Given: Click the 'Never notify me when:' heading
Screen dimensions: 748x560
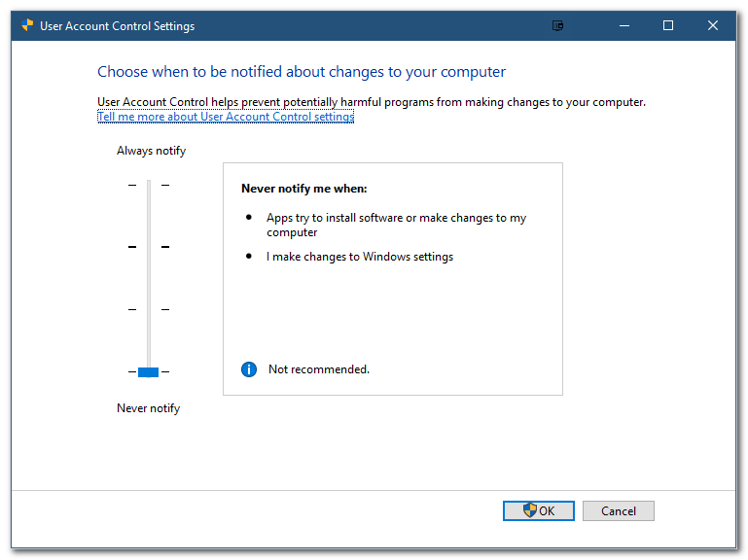Looking at the screenshot, I should (x=304, y=189).
